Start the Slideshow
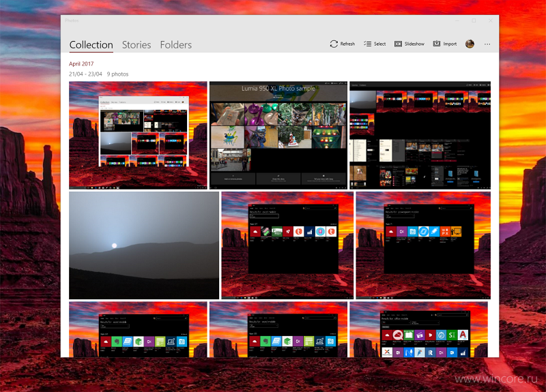546x392 pixels. tap(409, 44)
